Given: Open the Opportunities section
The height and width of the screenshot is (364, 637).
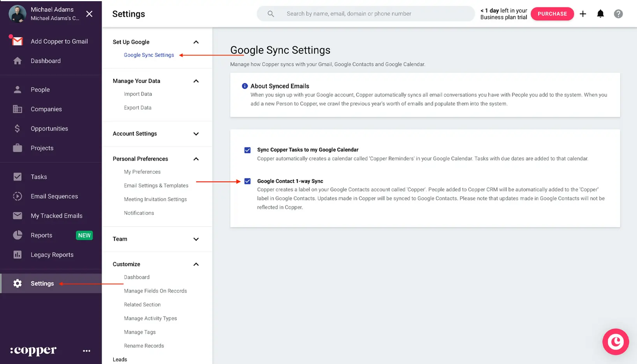Looking at the screenshot, I should pyautogui.click(x=49, y=128).
